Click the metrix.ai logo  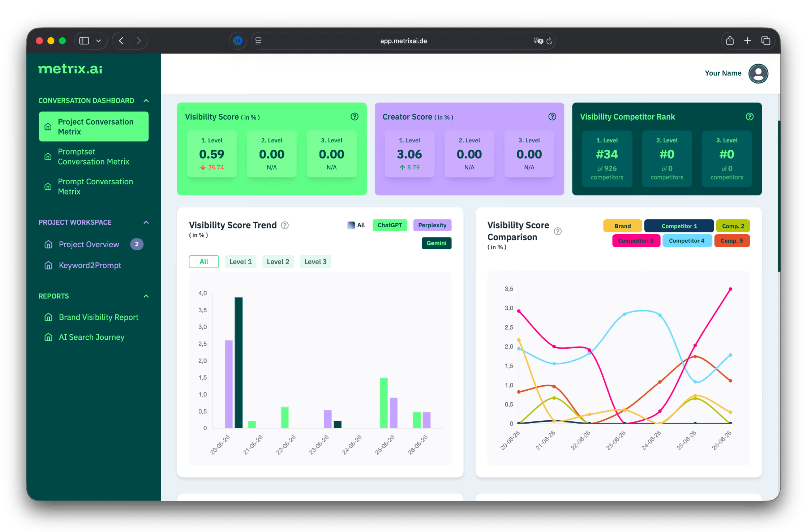pyautogui.click(x=70, y=69)
